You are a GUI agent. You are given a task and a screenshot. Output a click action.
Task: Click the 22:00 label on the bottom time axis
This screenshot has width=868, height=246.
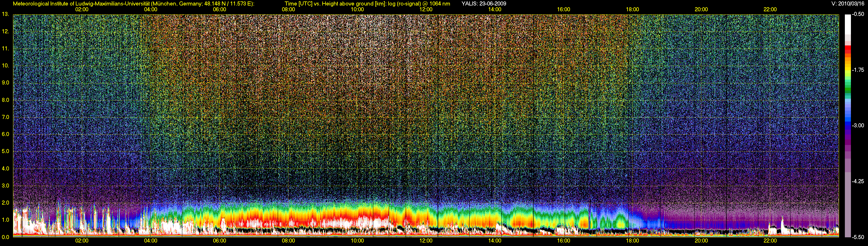pos(770,241)
